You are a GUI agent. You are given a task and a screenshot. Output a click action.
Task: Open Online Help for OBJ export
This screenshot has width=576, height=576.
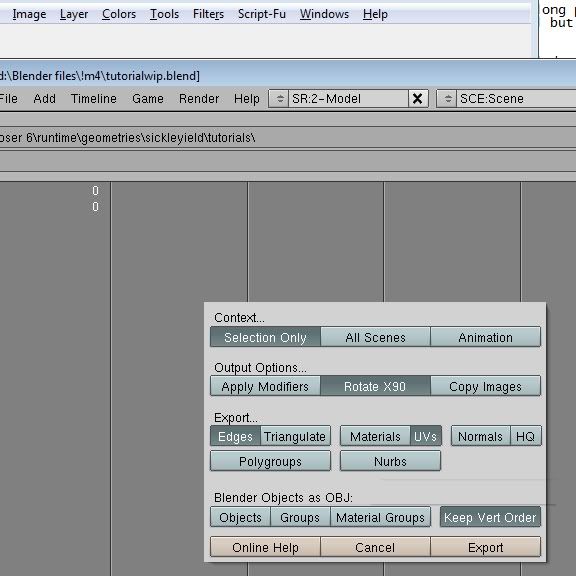click(x=265, y=547)
